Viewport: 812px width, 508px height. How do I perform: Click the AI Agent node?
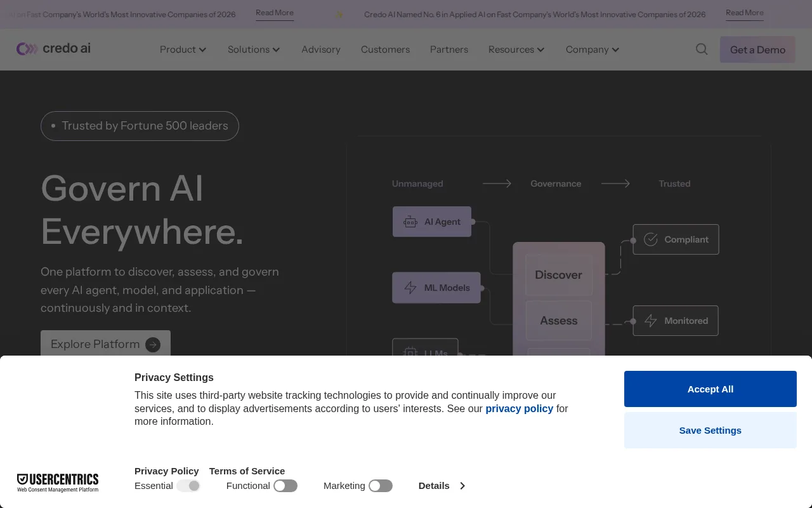pyautogui.click(x=432, y=222)
